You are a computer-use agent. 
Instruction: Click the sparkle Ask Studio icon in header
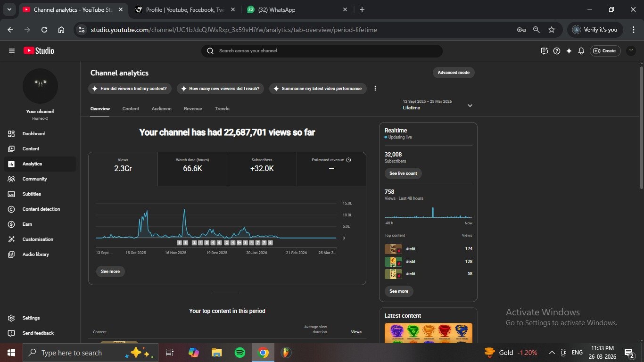click(x=569, y=51)
